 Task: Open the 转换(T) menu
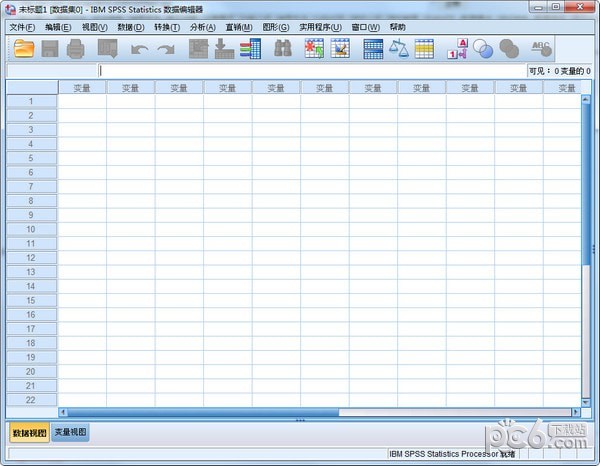tap(167, 27)
